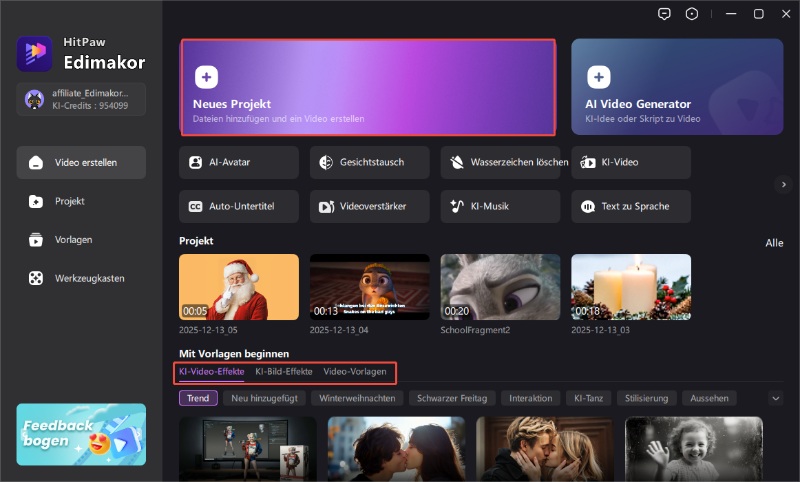Launch the Auto-Untertitel tool
800x482 pixels.
click(239, 207)
